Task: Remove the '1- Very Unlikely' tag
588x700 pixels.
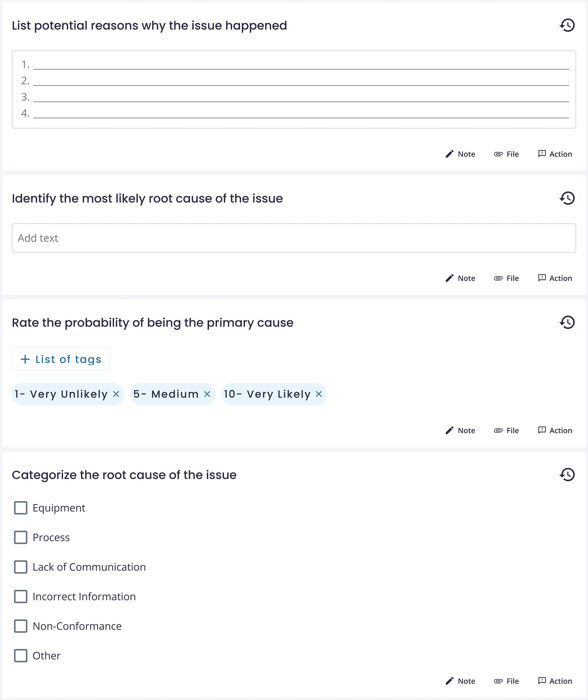Action: (116, 394)
